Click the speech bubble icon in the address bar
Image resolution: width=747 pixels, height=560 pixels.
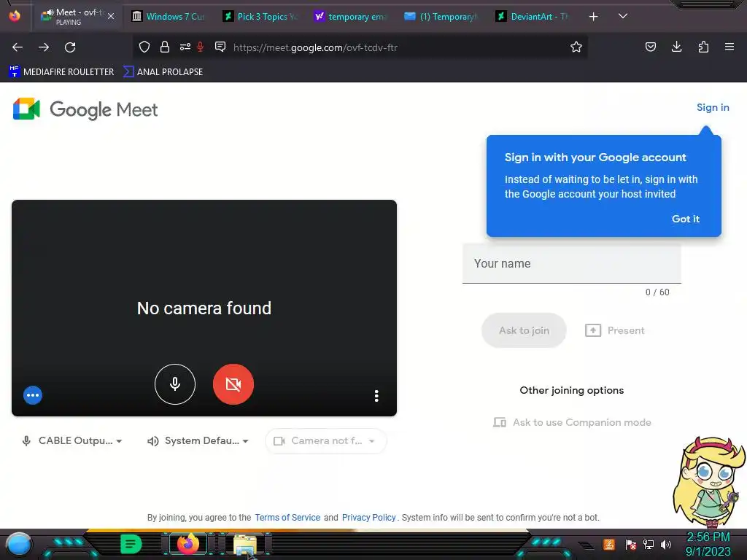[x=220, y=47]
